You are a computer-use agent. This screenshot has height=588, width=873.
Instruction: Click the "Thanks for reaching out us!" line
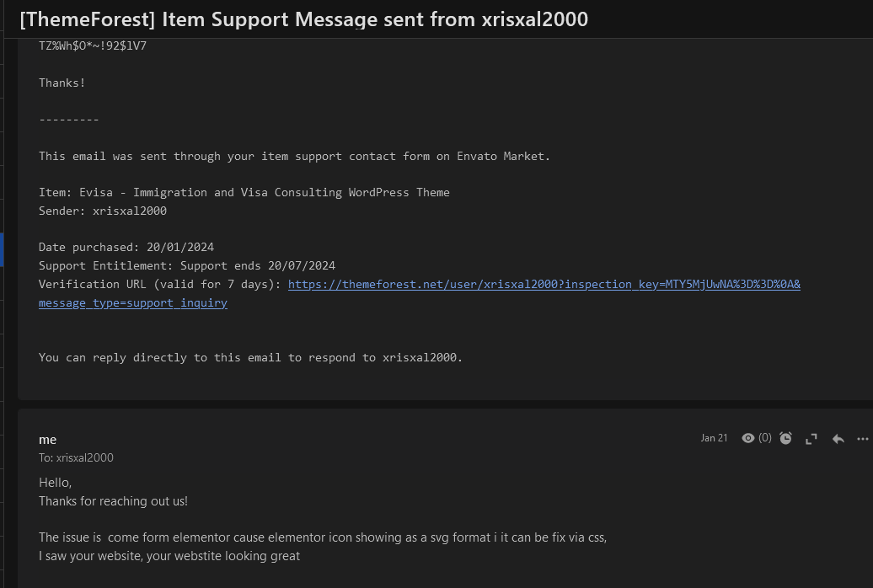pos(114,501)
